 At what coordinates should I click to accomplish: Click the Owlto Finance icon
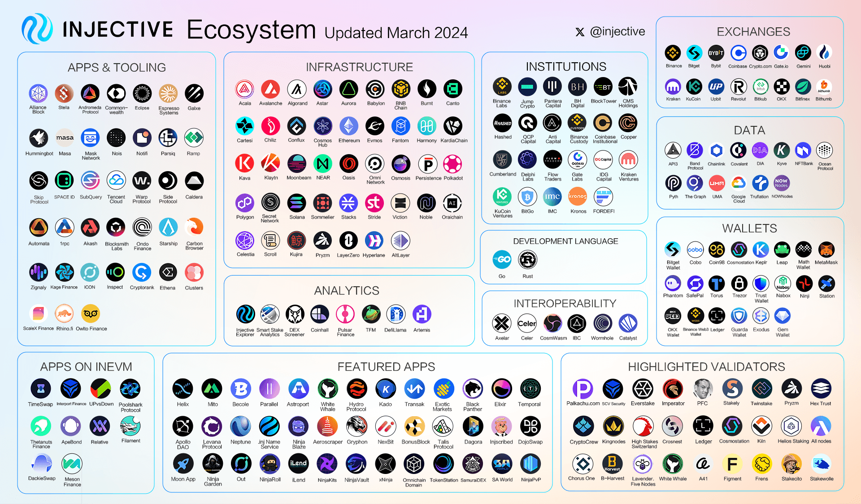point(91,314)
